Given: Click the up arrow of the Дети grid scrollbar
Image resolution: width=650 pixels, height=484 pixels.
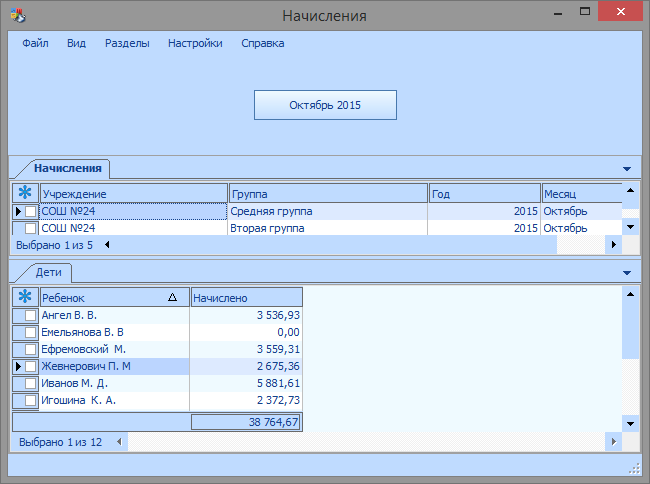Looking at the screenshot, I should click(631, 294).
